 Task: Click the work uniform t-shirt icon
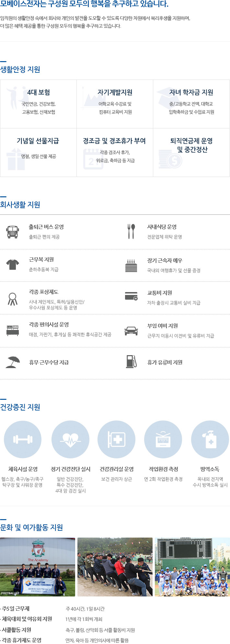(13, 265)
